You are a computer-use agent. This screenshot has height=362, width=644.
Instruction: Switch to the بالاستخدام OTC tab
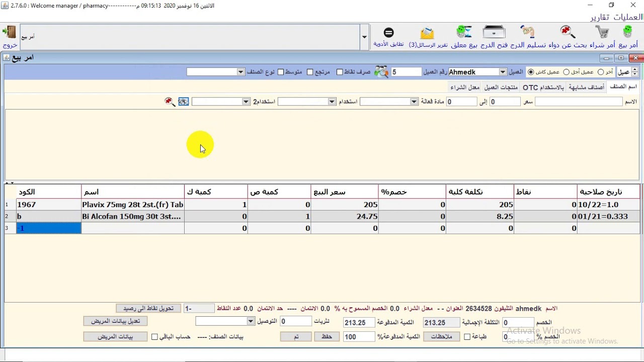click(x=543, y=87)
